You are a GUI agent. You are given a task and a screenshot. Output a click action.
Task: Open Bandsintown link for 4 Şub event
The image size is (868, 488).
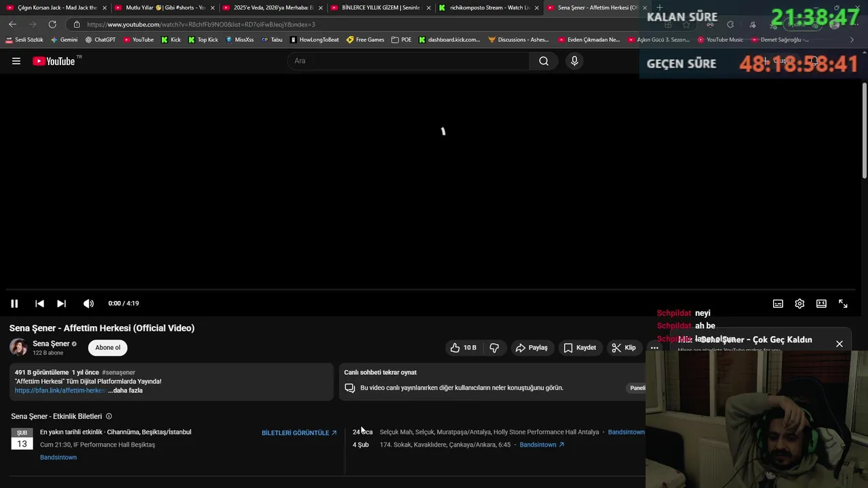click(542, 445)
